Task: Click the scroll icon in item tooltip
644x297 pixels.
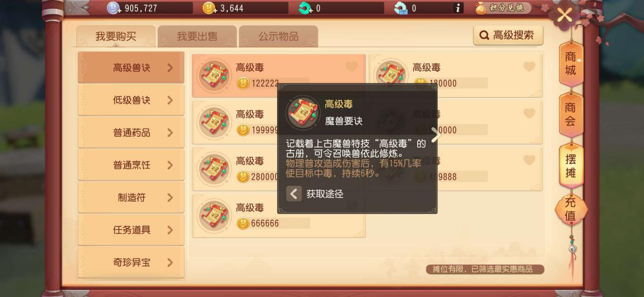Action: 303,112
